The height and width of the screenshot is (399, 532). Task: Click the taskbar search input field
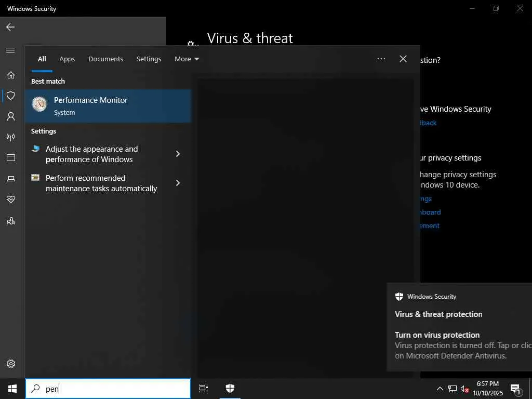108,389
